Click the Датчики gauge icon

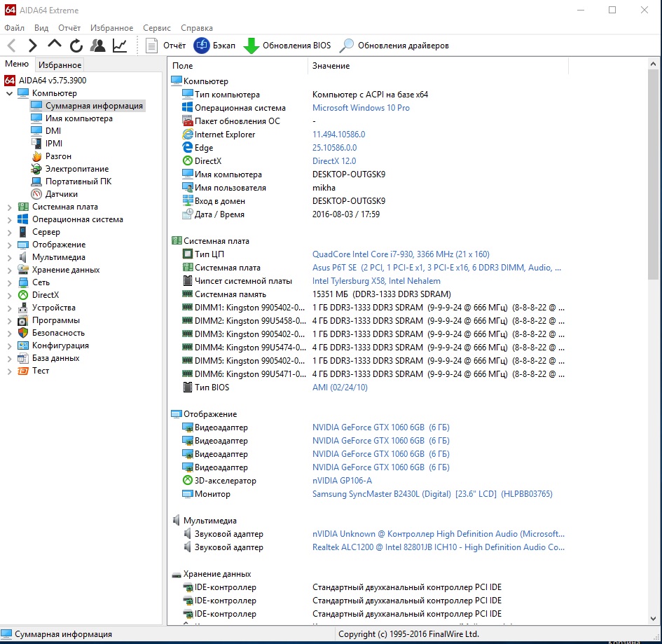click(36, 194)
